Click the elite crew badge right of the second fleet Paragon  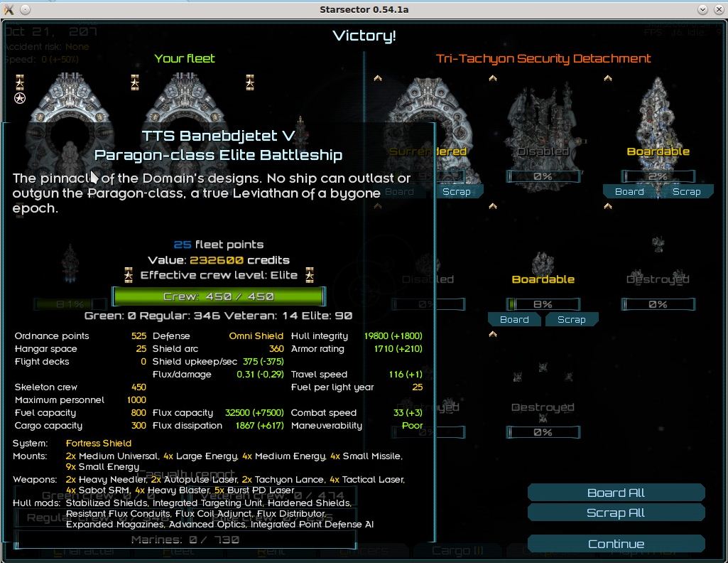pos(250,82)
